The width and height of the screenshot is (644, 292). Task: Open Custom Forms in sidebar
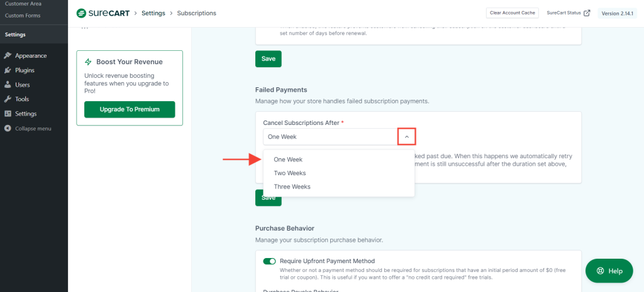coord(23,15)
